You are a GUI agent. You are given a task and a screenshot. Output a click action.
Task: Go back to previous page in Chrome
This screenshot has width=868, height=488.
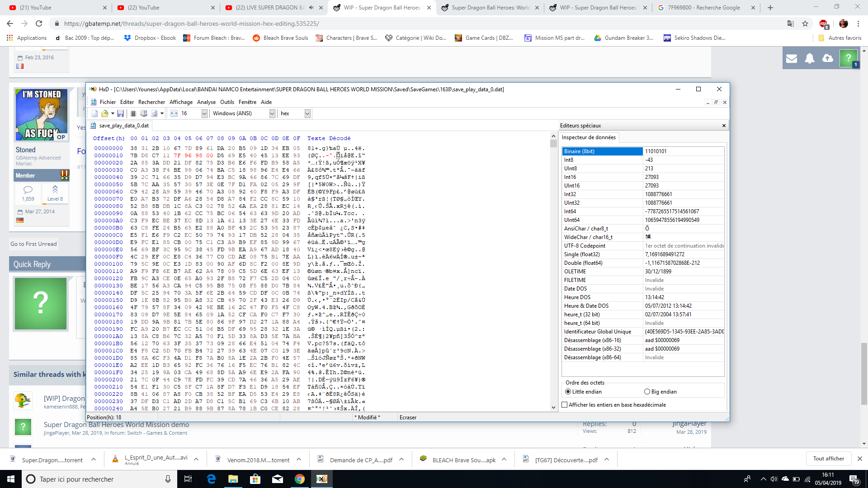[10, 23]
